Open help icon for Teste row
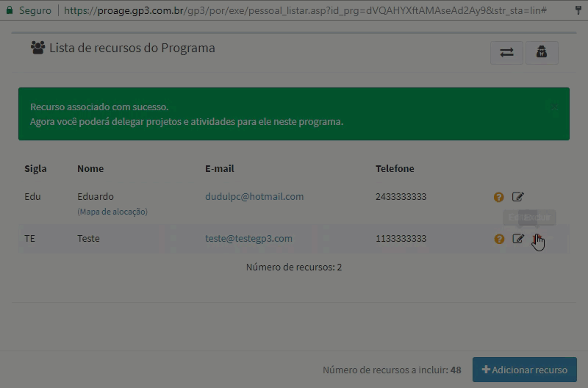588x388 pixels. pos(499,239)
